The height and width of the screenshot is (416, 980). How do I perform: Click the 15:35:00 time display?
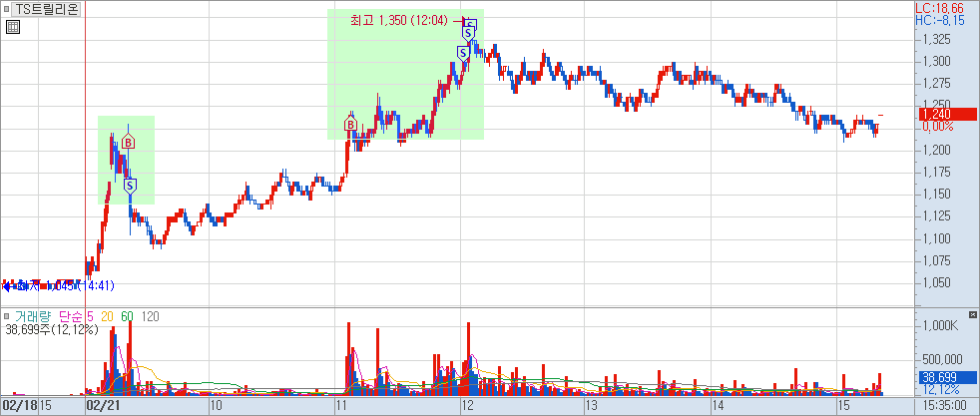coord(946,405)
